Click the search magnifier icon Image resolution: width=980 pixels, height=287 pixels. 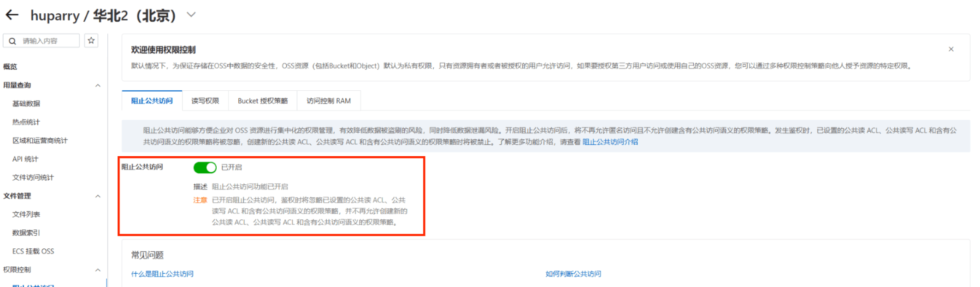(x=12, y=41)
